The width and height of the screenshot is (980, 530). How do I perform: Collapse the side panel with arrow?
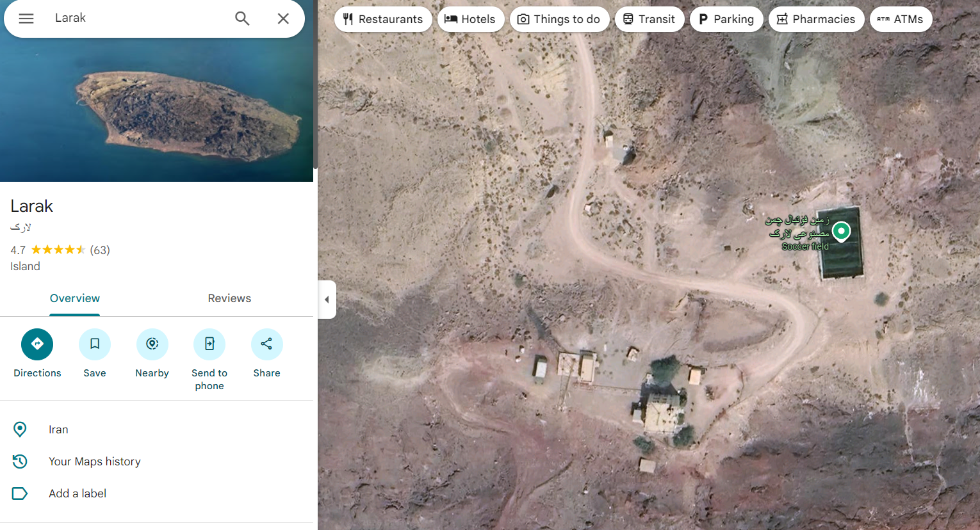(327, 300)
